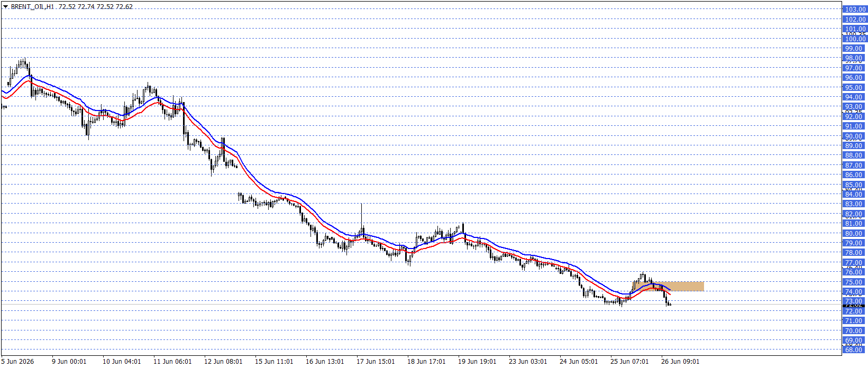Click the 95.00 price axis label

(854, 88)
